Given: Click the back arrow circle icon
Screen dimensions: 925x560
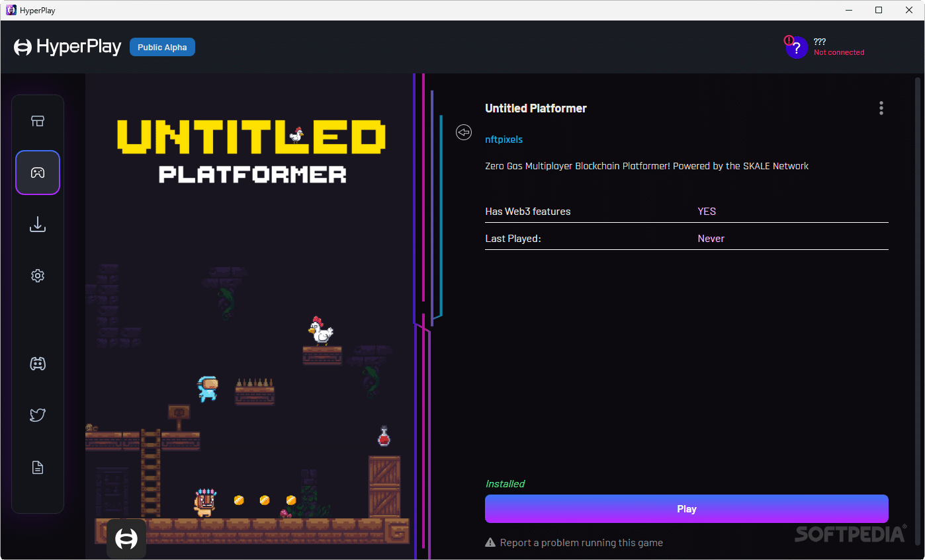Looking at the screenshot, I should coord(464,132).
